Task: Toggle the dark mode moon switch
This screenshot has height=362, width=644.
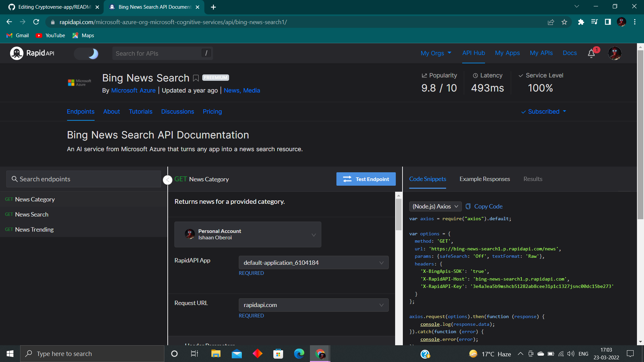Action: [86, 54]
